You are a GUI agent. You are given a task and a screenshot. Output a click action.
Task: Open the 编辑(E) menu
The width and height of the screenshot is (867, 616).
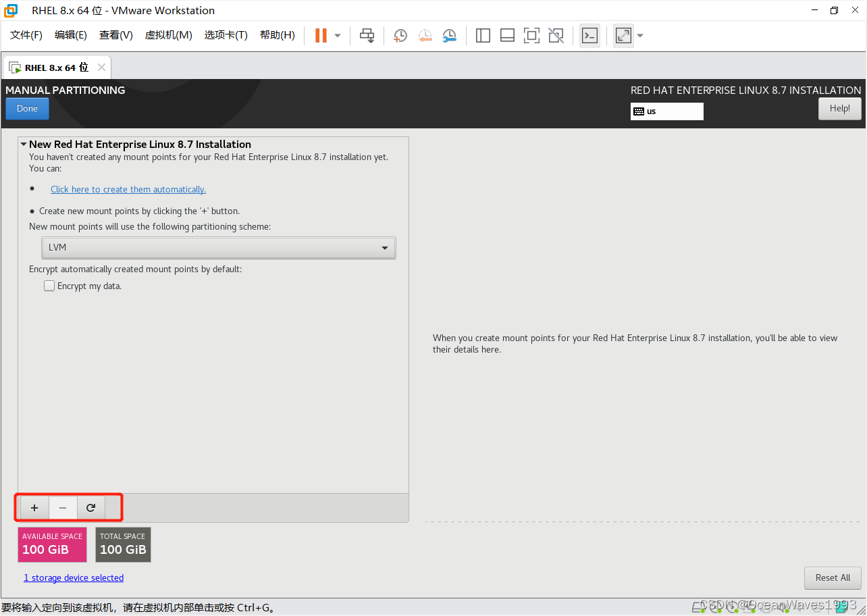(x=71, y=35)
